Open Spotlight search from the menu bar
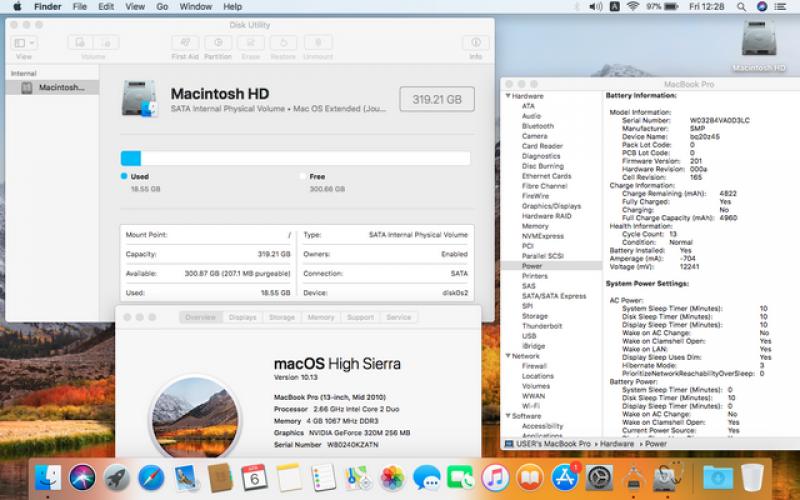The height and width of the screenshot is (500, 800). [x=741, y=7]
